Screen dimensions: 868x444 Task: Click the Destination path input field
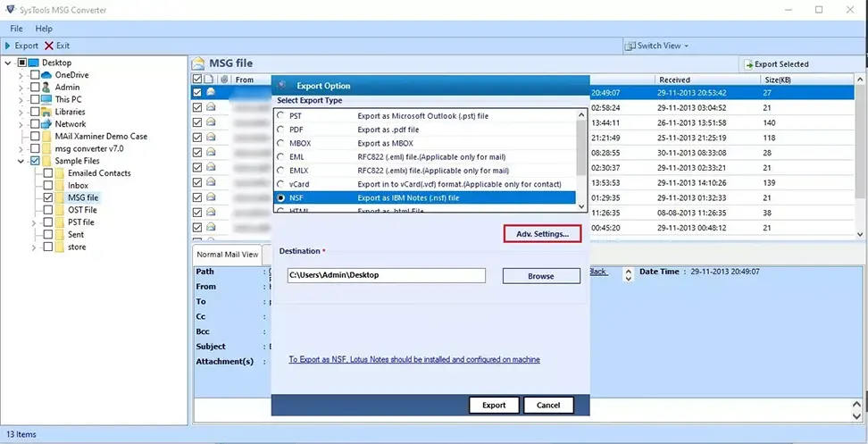point(387,275)
